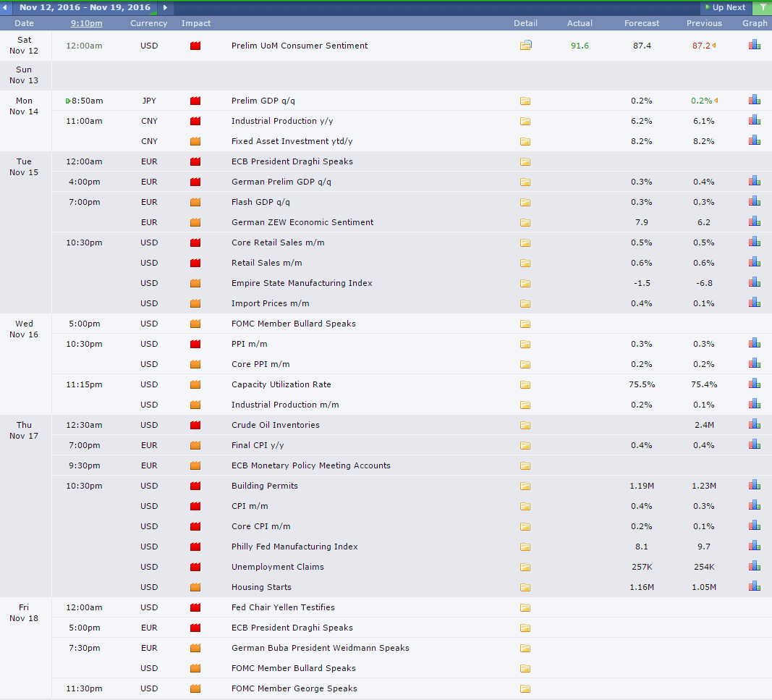Open detail for Crude Oil Inventories
The image size is (772, 700).
(525, 425)
